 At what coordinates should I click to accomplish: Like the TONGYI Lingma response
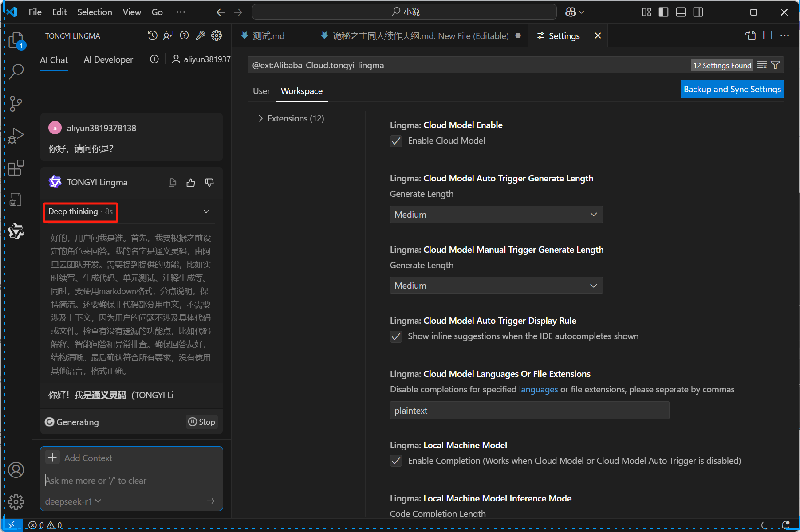tap(191, 183)
